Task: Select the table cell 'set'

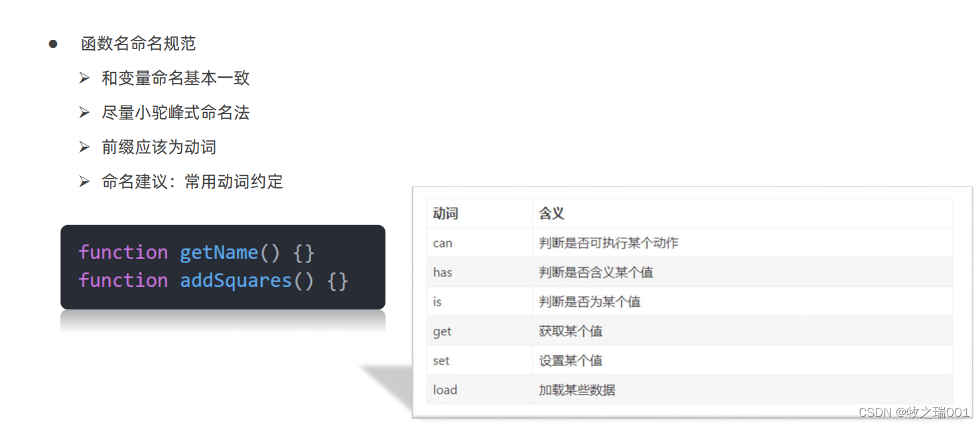Action: pyautogui.click(x=480, y=361)
